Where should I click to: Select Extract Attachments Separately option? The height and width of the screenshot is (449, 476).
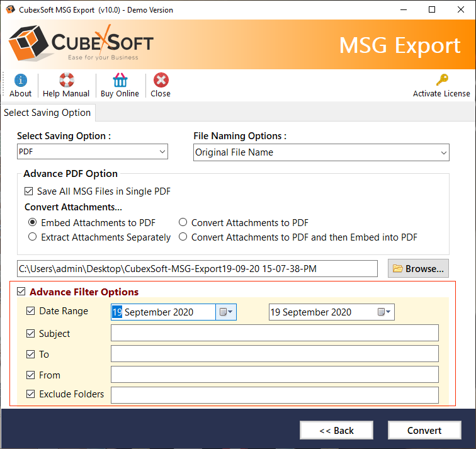[x=32, y=237]
